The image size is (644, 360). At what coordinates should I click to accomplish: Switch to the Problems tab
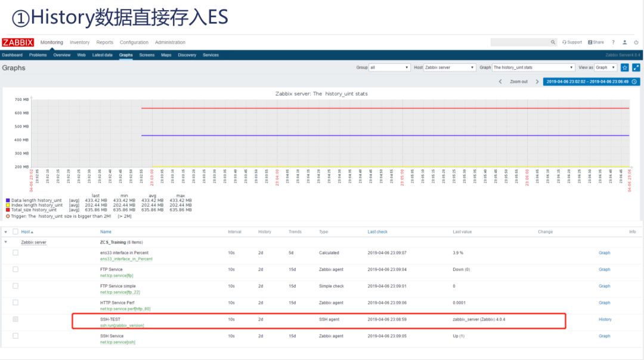click(x=38, y=55)
